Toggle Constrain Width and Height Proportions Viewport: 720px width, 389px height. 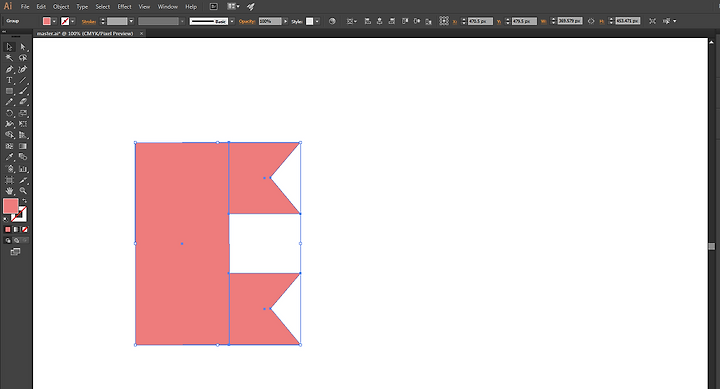pyautogui.click(x=591, y=21)
